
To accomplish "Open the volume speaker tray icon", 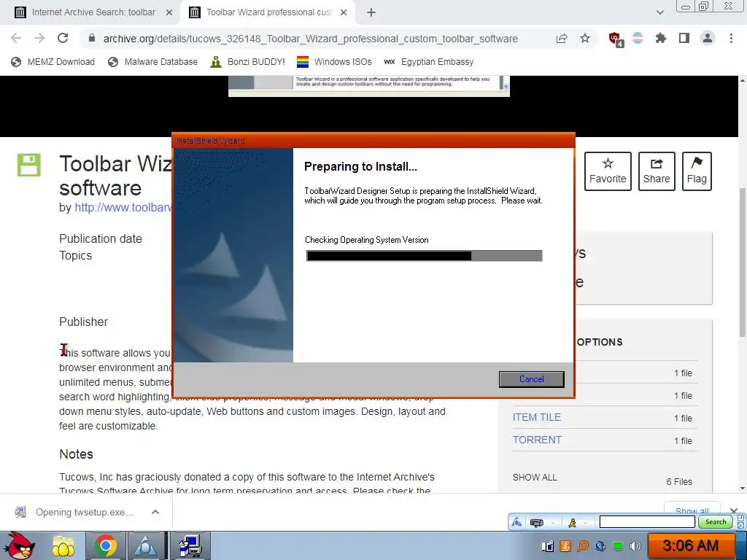I will (635, 546).
